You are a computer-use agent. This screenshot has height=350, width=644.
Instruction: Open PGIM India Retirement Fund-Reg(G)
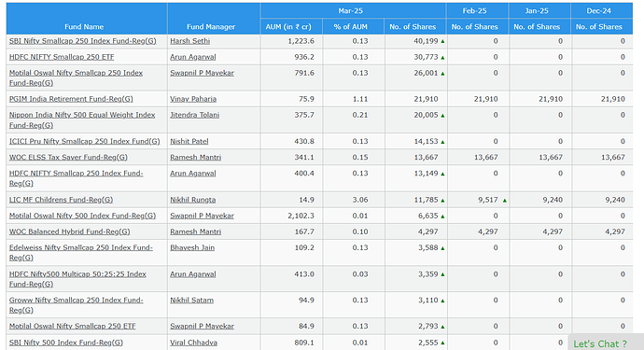click(71, 99)
